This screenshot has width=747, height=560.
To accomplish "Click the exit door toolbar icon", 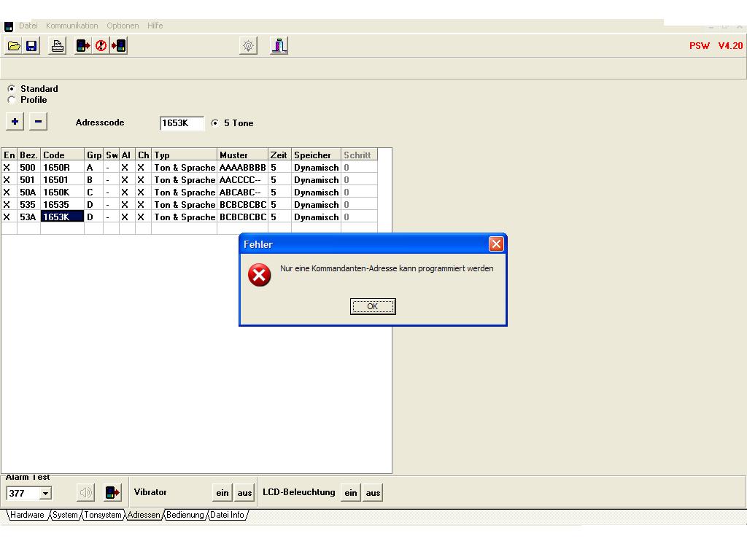I will [279, 46].
